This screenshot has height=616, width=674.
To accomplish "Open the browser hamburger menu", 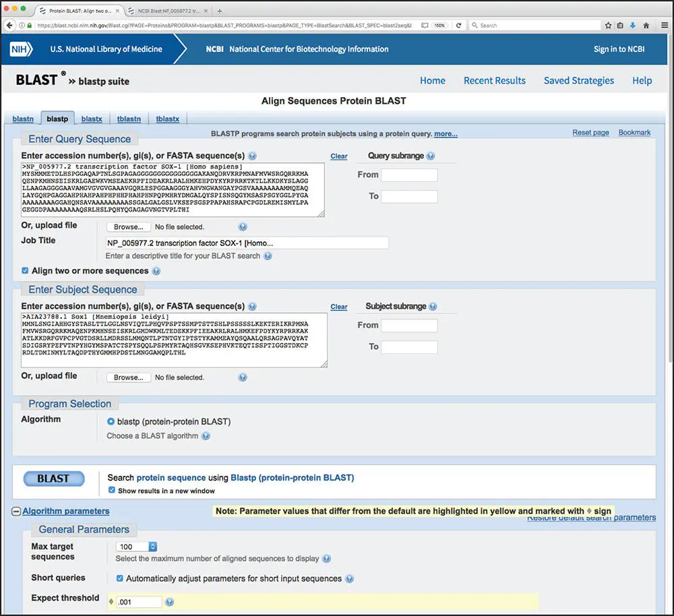I will pyautogui.click(x=665, y=26).
